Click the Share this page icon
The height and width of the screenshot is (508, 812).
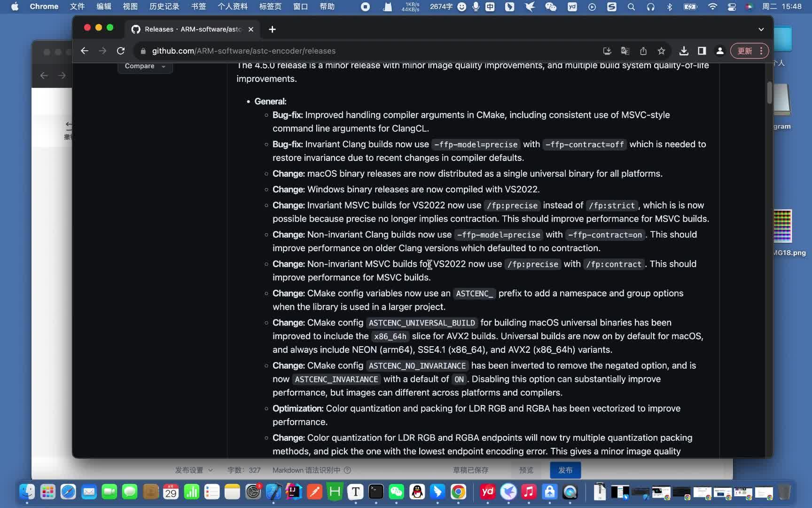[643, 51]
